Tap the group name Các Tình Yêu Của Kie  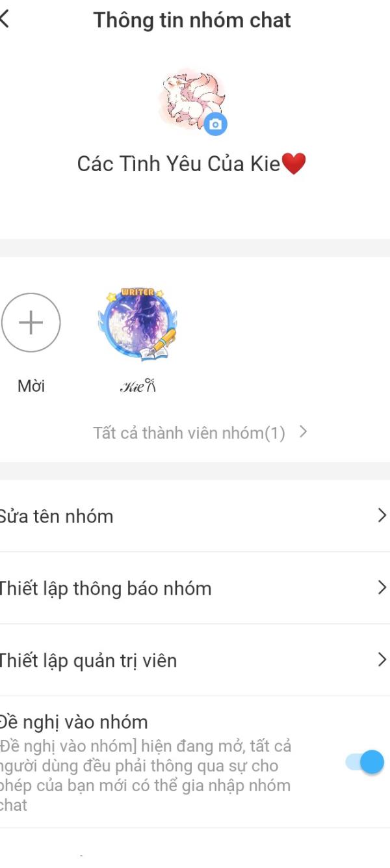click(x=179, y=164)
